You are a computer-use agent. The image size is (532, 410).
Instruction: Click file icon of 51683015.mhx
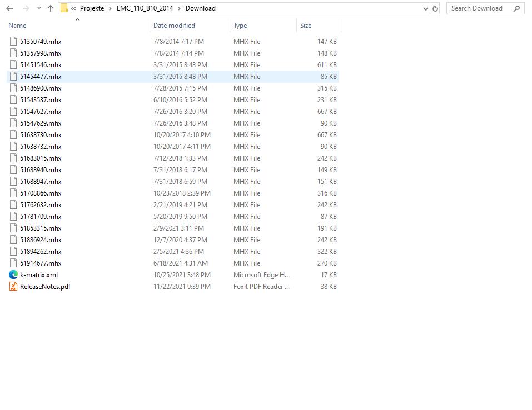click(x=13, y=158)
